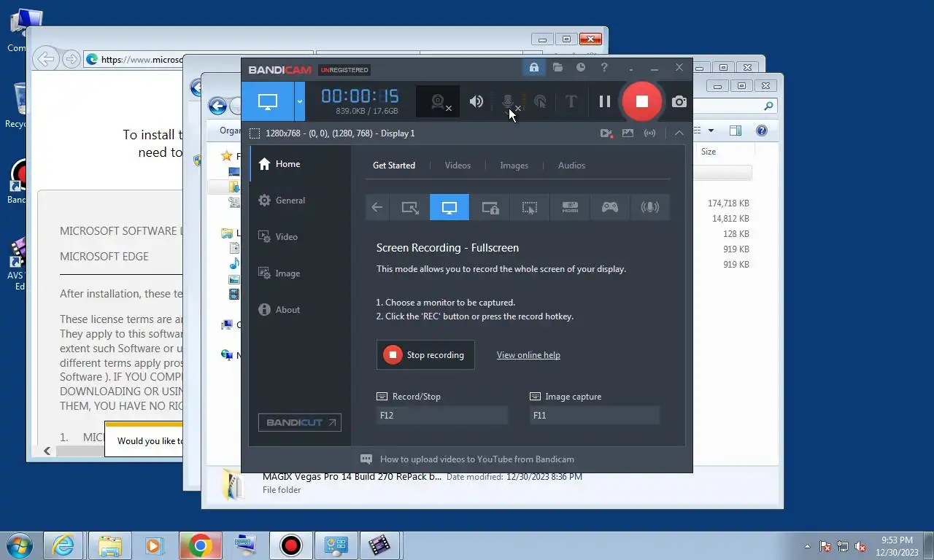Screen dimensions: 934x560
Task: Capture screenshot with the camera icon
Action: click(679, 101)
